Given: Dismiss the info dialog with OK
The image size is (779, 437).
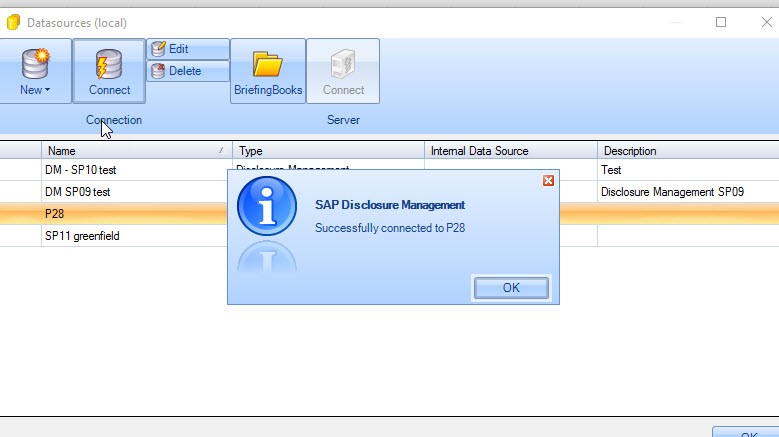Looking at the screenshot, I should [x=511, y=288].
